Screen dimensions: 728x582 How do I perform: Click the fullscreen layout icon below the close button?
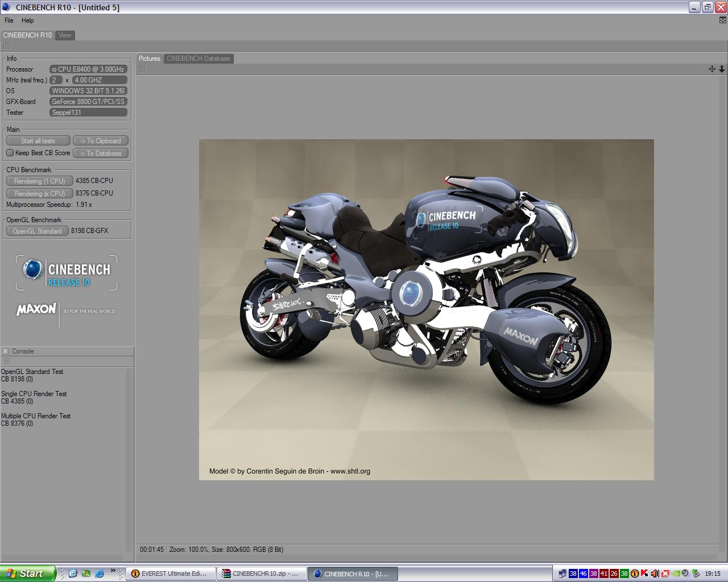723,20
